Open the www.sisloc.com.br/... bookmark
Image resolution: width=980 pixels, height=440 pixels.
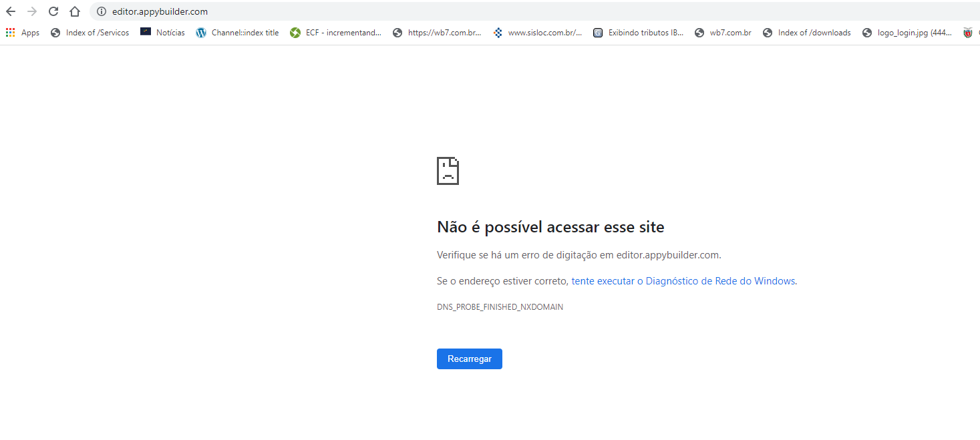point(538,33)
